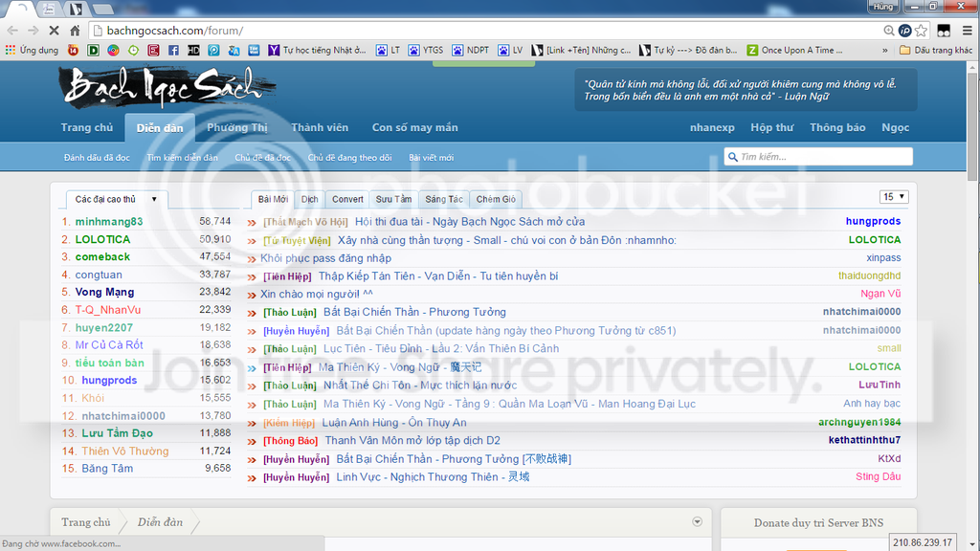Click the browser home button
The height and width of the screenshot is (551, 980).
(77, 31)
